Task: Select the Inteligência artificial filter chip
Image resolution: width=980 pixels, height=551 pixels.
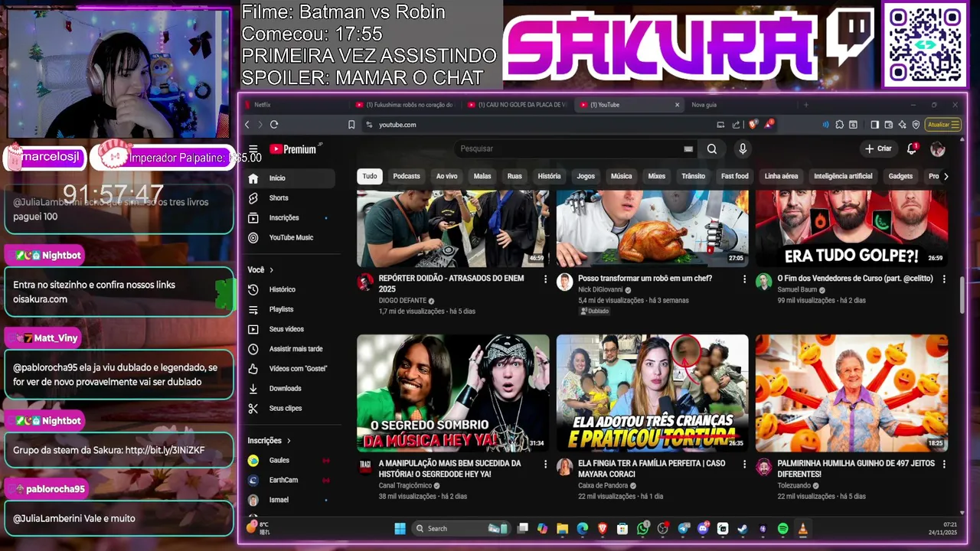Action: point(843,176)
